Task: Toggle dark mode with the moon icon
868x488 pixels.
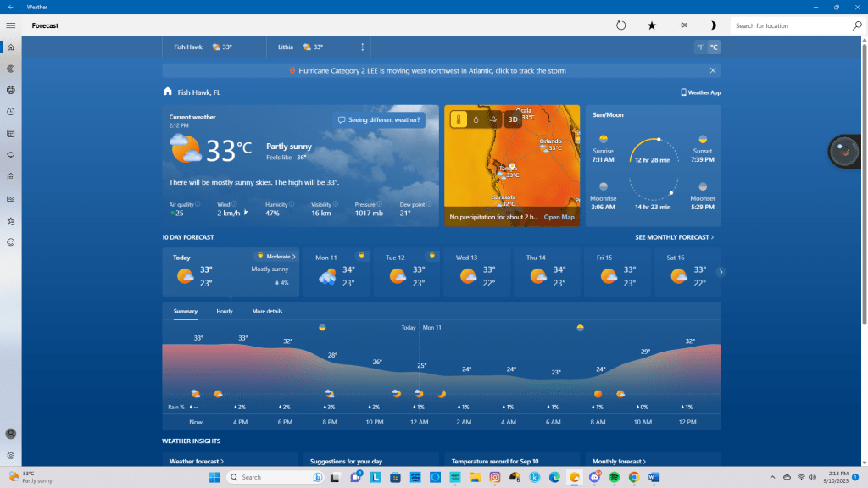Action: pyautogui.click(x=714, y=25)
